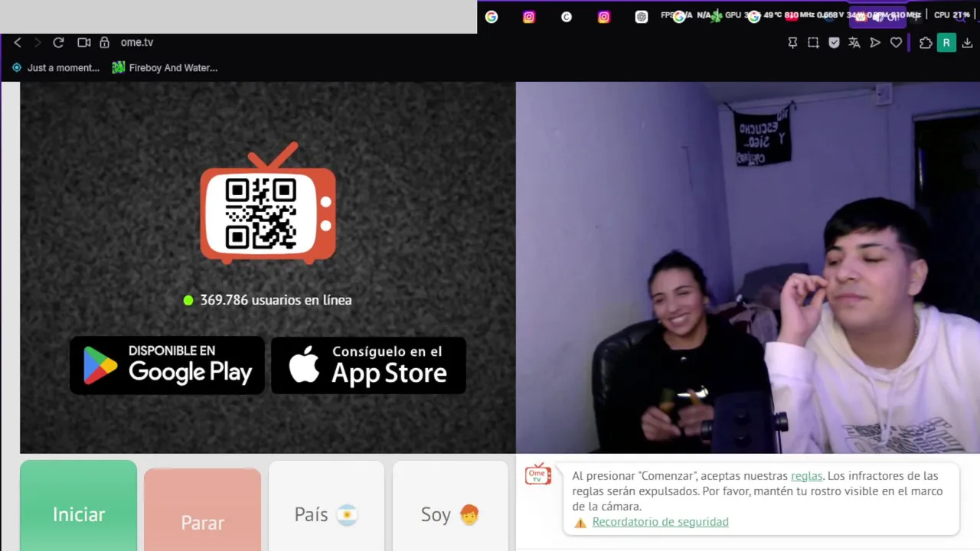Switch to the green clover icon tab
Image resolution: width=980 pixels, height=551 pixels.
click(717, 17)
